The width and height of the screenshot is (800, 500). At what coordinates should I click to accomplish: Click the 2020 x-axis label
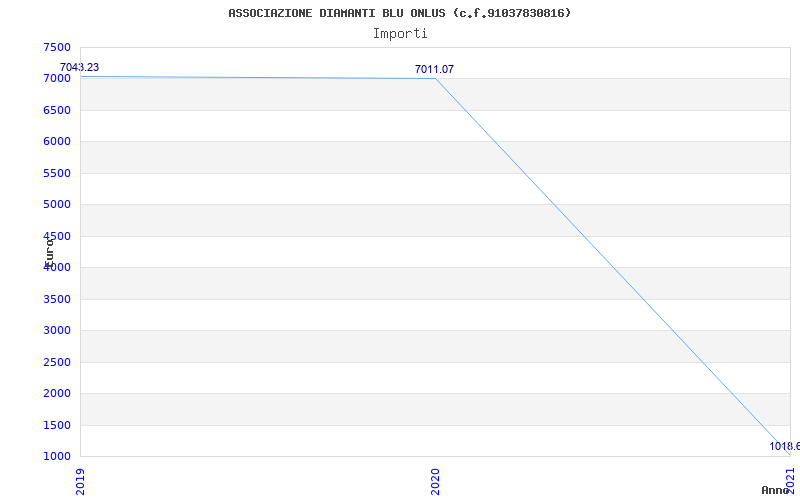click(x=435, y=482)
